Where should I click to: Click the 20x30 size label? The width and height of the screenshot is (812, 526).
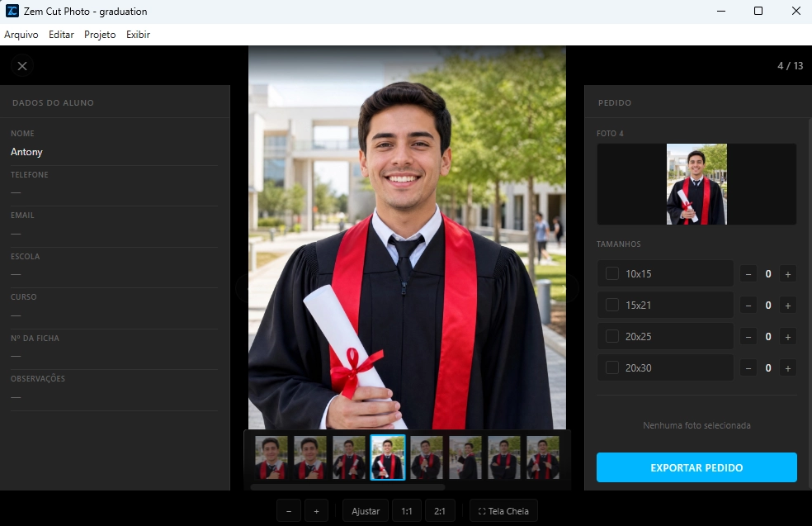tap(639, 368)
